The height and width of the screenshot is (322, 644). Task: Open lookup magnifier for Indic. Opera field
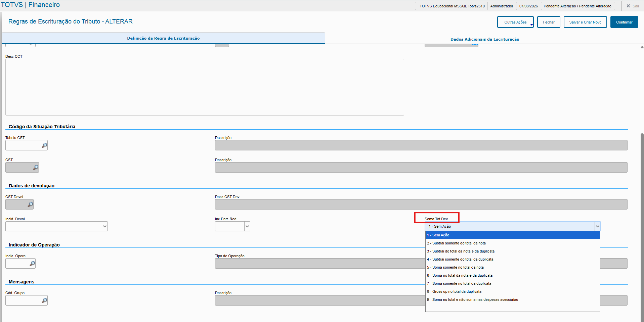pyautogui.click(x=32, y=264)
